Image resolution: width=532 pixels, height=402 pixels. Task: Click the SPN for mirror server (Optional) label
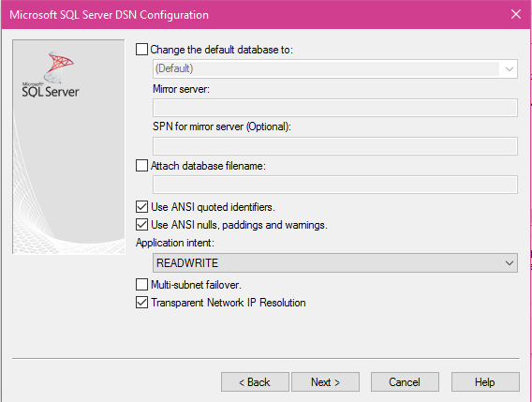click(222, 127)
